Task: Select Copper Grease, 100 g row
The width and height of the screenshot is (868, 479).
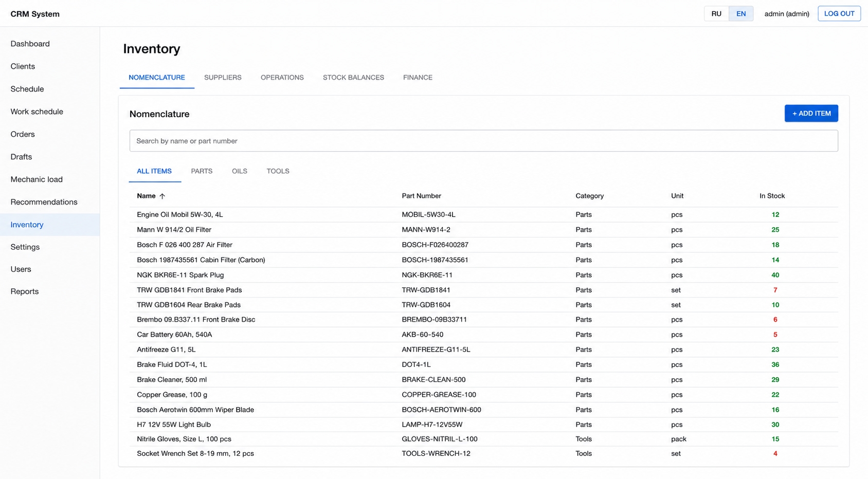Action: (483, 395)
